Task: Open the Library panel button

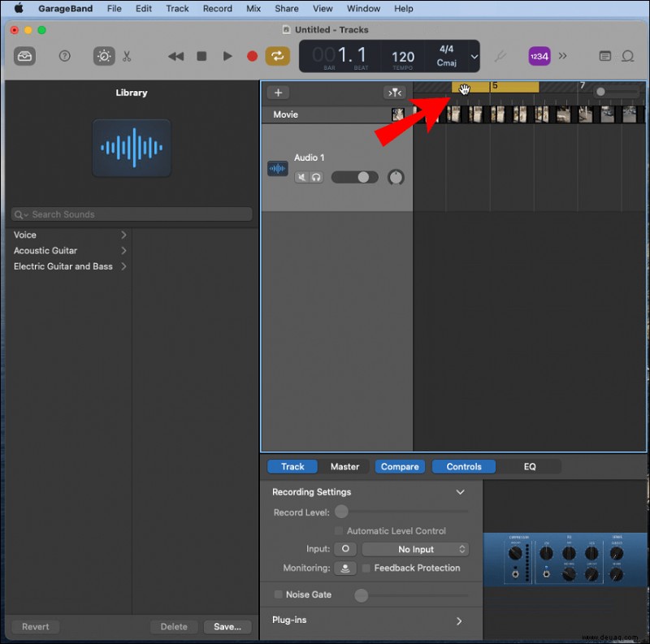Action: (x=24, y=56)
